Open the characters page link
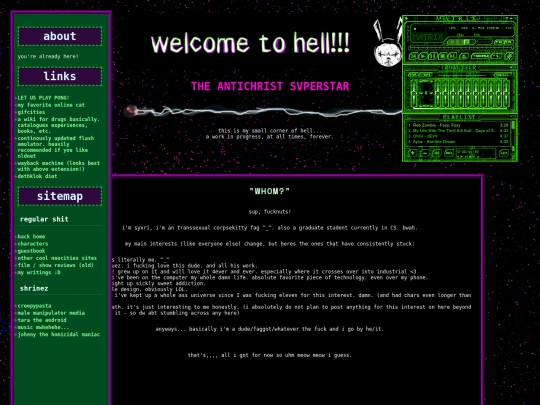 [33, 244]
